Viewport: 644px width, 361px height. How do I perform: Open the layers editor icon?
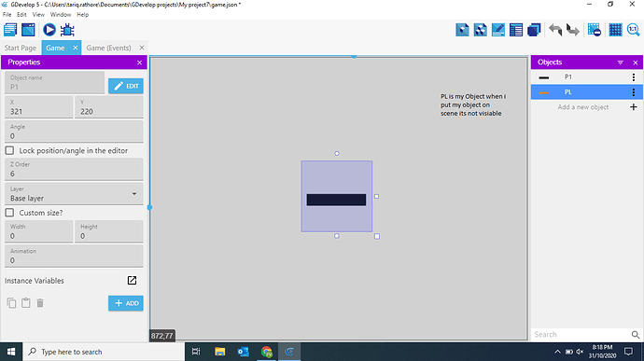coord(534,30)
